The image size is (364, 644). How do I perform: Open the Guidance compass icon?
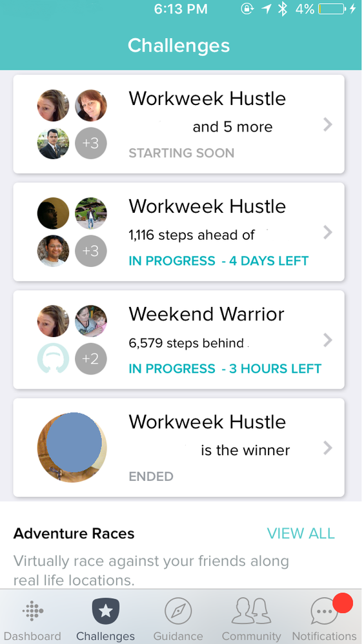click(x=178, y=611)
